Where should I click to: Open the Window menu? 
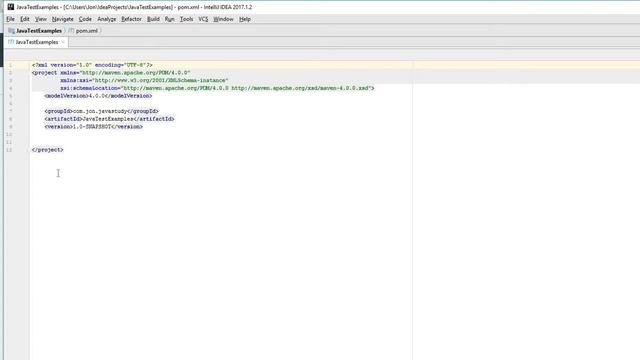223,19
